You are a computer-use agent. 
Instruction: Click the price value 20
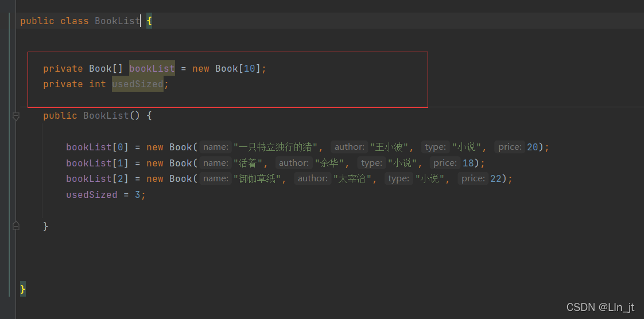[x=533, y=147]
